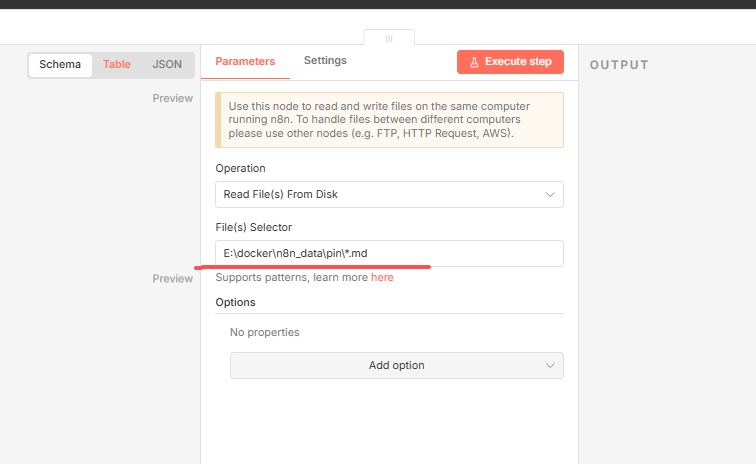Open the 'here' pattern help link
This screenshot has height=464, width=756.
coord(382,277)
